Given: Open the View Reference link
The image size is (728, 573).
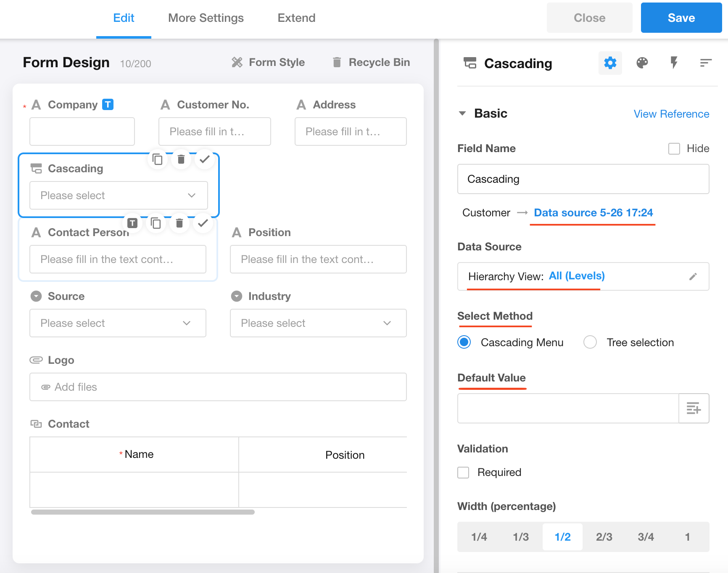Looking at the screenshot, I should tap(671, 114).
